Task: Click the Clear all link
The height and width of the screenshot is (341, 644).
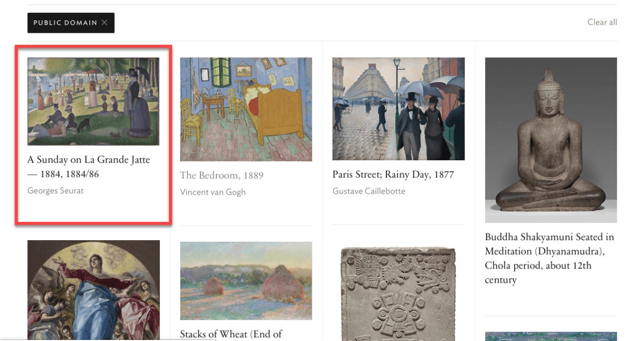Action: tap(602, 22)
